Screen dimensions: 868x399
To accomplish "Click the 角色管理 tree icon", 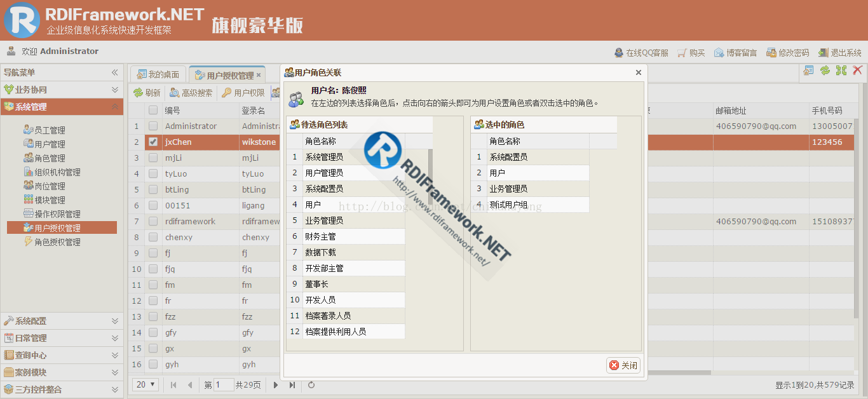I will pyautogui.click(x=28, y=158).
